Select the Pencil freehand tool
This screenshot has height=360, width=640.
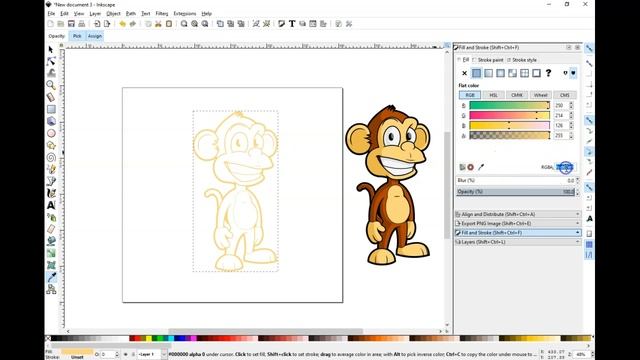click(x=51, y=169)
